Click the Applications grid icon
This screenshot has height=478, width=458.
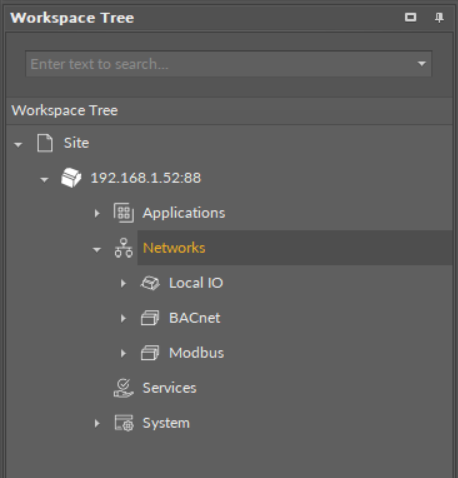[124, 213]
